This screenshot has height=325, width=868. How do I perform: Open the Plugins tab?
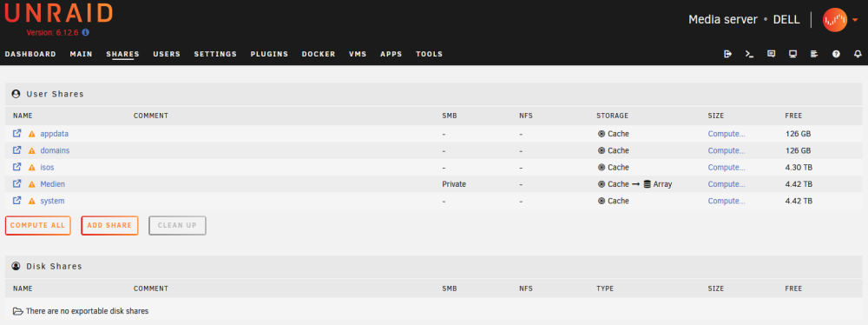coord(269,54)
